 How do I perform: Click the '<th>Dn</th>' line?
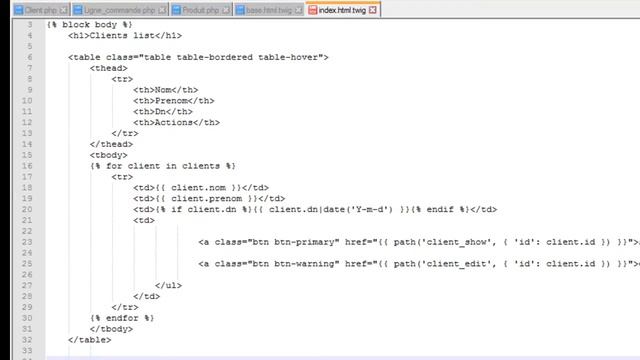(162, 111)
